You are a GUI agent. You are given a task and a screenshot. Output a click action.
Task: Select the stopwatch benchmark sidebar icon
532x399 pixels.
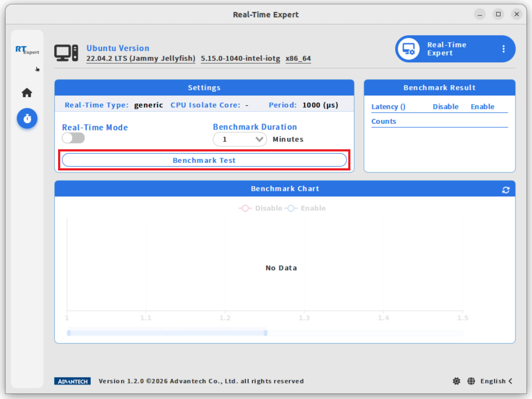pos(27,119)
